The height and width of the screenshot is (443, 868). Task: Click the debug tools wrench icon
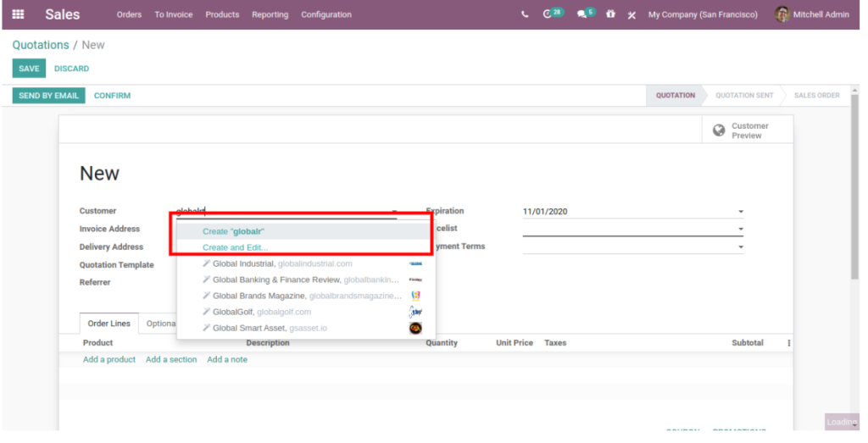[632, 15]
